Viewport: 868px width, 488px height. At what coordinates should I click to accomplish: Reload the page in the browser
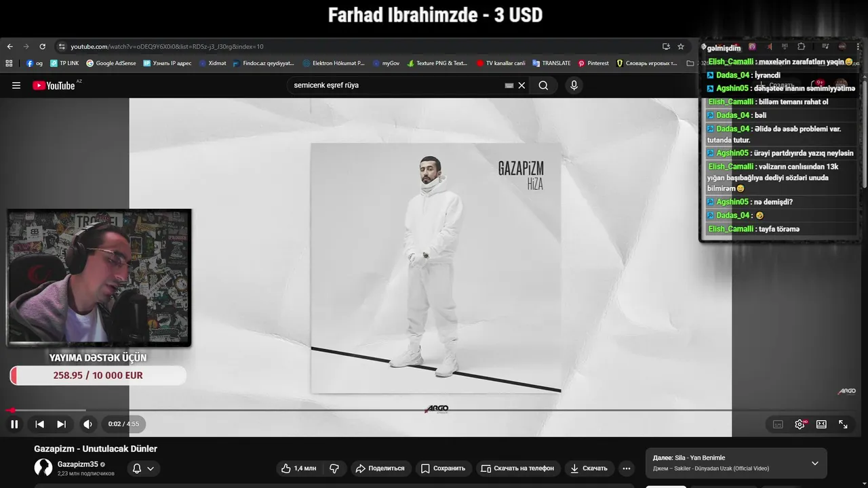[42, 46]
